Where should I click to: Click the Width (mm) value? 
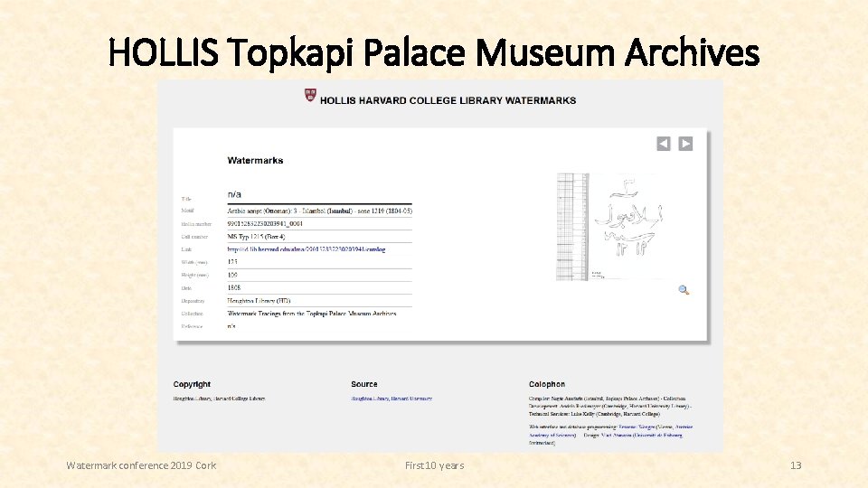(232, 262)
